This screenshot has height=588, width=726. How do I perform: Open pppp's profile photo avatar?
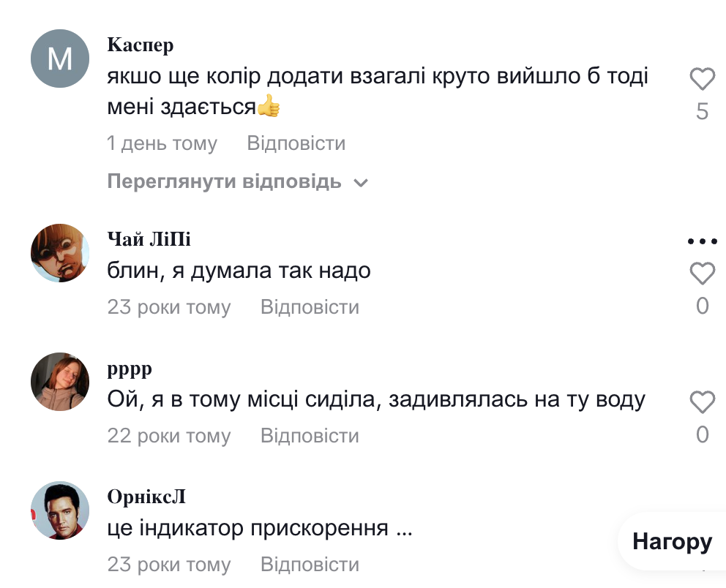pos(60,382)
